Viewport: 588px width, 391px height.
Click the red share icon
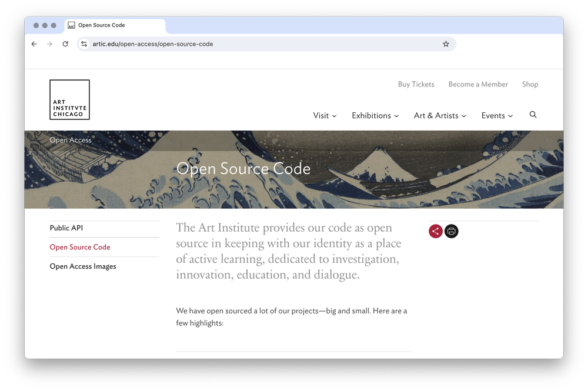[x=435, y=231]
